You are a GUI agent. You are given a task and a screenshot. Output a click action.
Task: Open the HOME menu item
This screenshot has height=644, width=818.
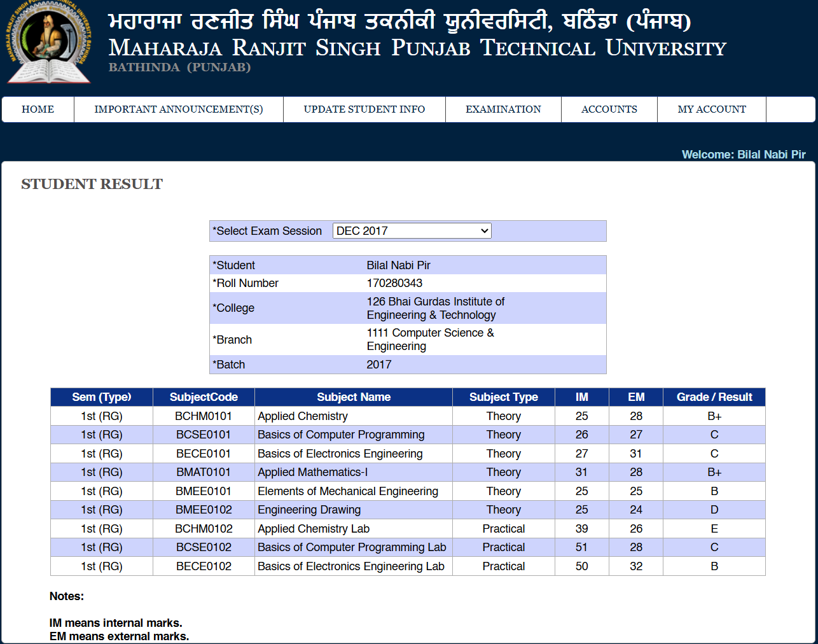coord(38,109)
